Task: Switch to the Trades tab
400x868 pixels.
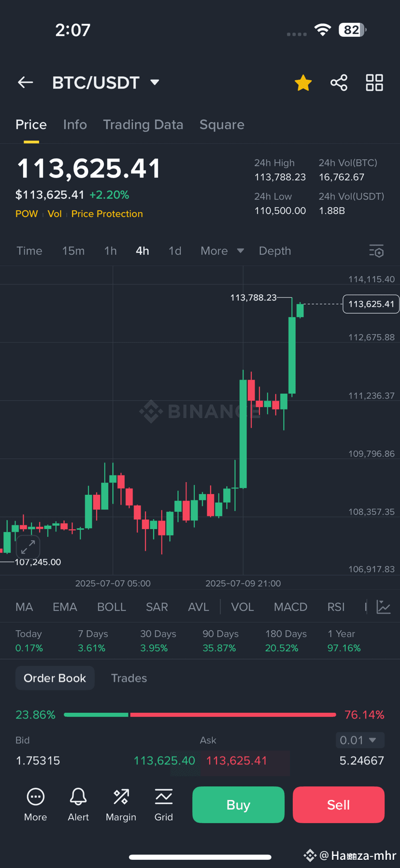Action: coord(129,678)
